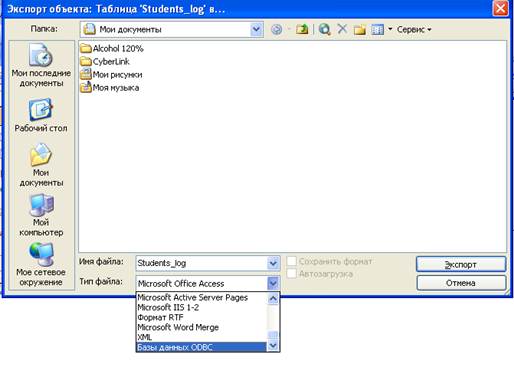
Task: Click the Экспорт button
Action: coord(461,264)
